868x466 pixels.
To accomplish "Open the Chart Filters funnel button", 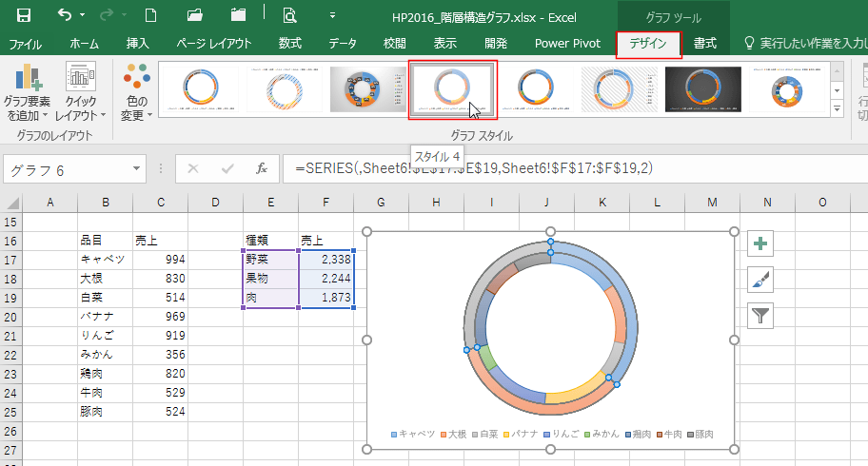I will [761, 316].
